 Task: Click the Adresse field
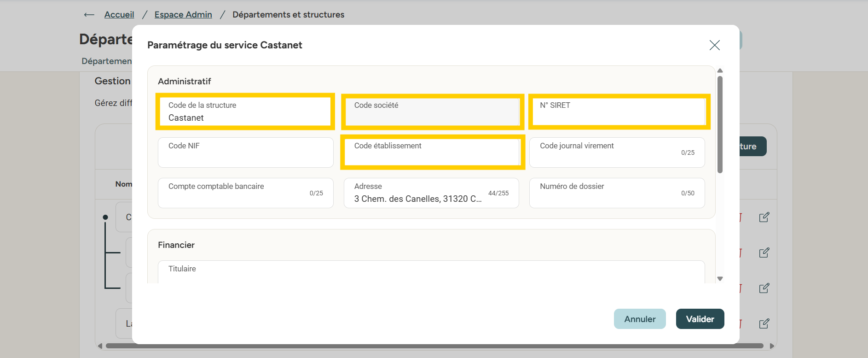[432, 193]
